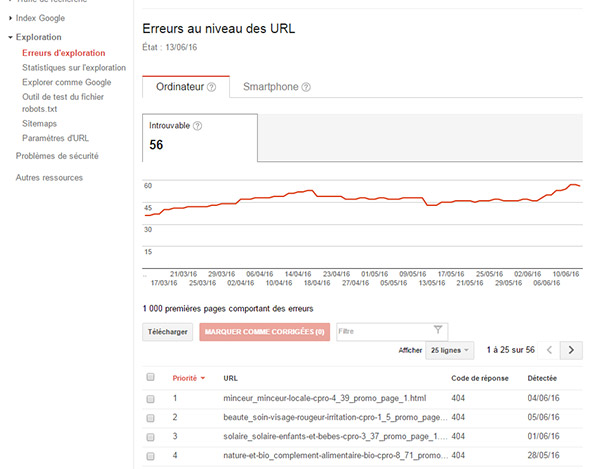
Task: Check the box for priority 2 row
Action: point(150,418)
